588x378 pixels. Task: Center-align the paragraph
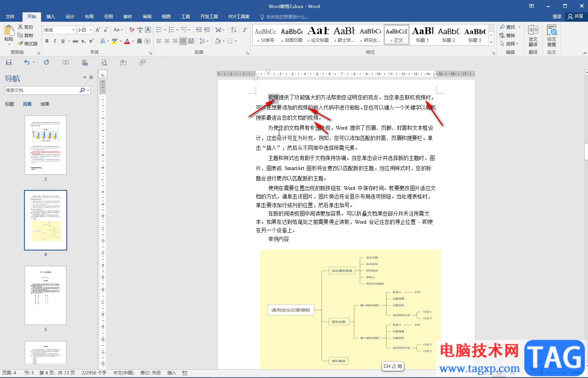coord(167,41)
